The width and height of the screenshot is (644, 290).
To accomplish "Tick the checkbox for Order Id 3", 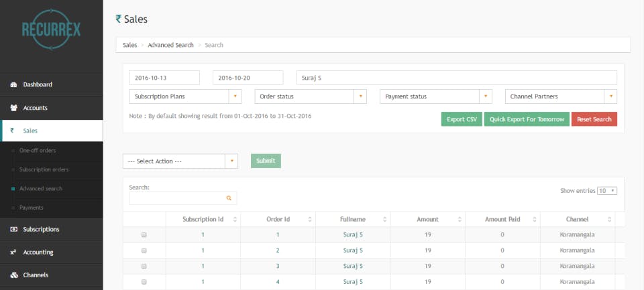I will [x=144, y=266].
